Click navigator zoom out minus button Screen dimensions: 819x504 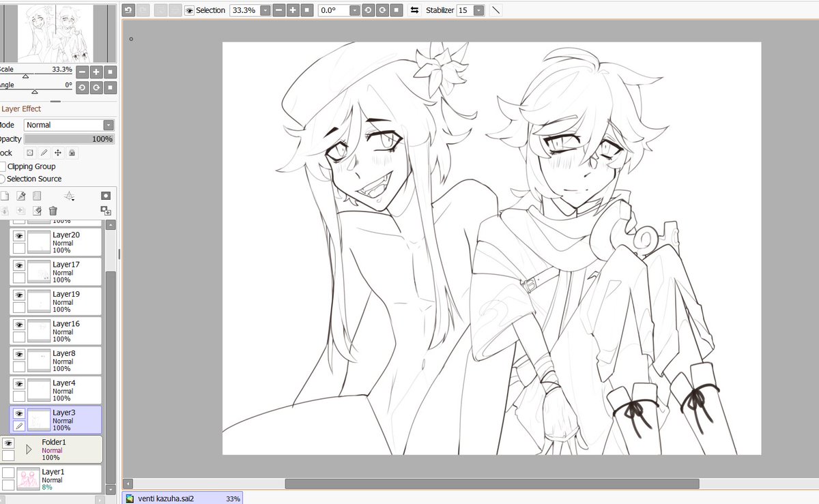pos(81,72)
